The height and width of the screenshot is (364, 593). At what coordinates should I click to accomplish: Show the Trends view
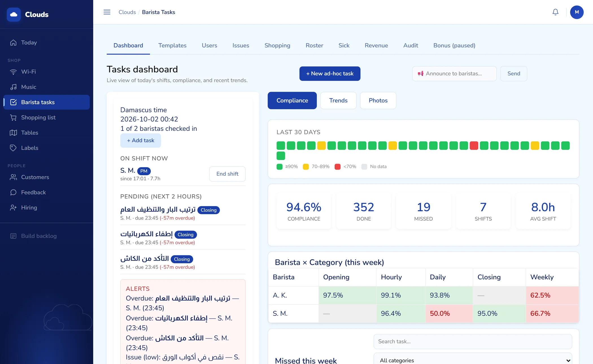coord(338,100)
